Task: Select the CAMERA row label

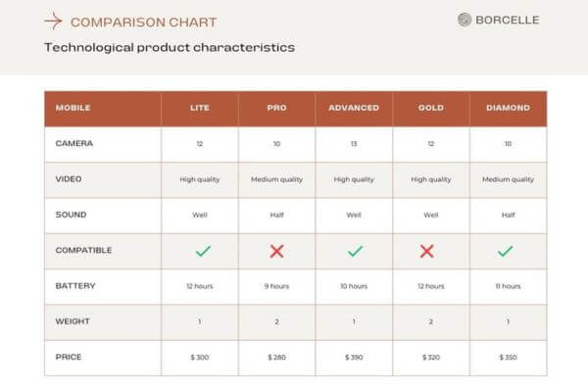Action: (x=74, y=143)
